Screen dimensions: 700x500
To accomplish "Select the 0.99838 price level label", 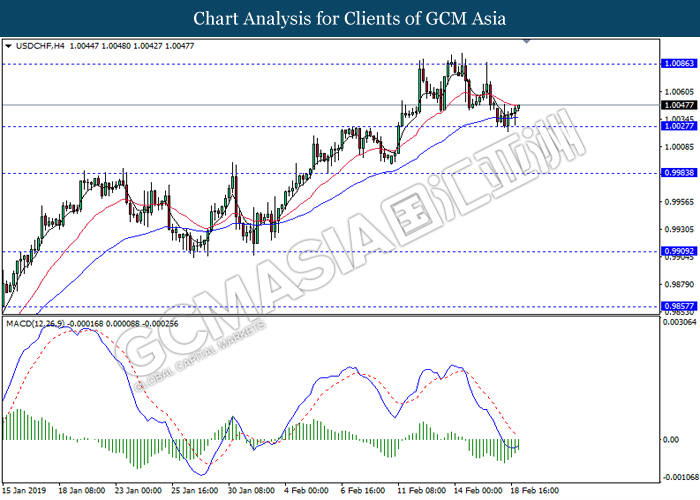I will (x=679, y=173).
